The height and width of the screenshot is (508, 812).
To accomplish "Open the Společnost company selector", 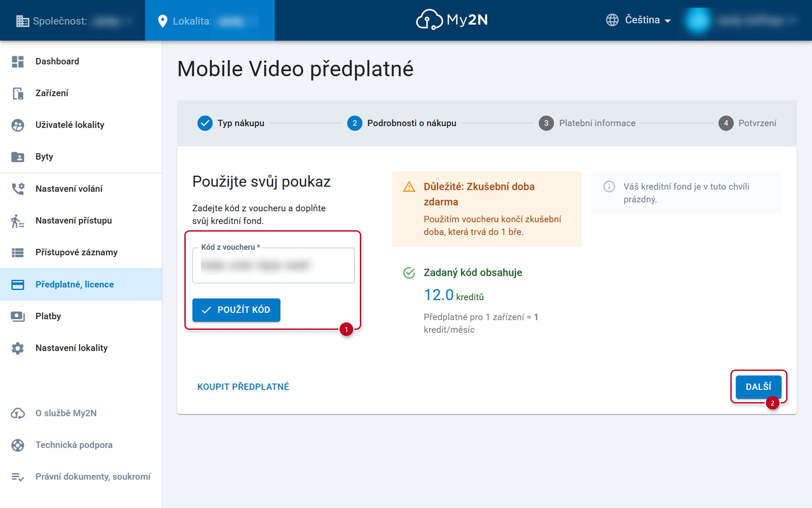I will coord(73,21).
